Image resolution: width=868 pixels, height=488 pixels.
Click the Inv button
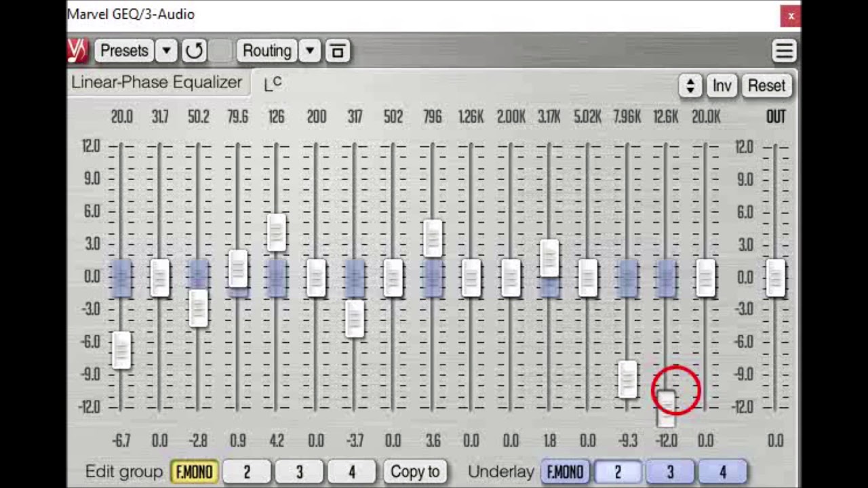coord(722,85)
